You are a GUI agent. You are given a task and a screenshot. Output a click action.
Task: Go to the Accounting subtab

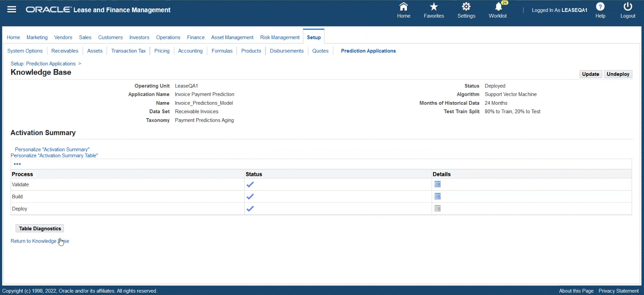tap(190, 51)
